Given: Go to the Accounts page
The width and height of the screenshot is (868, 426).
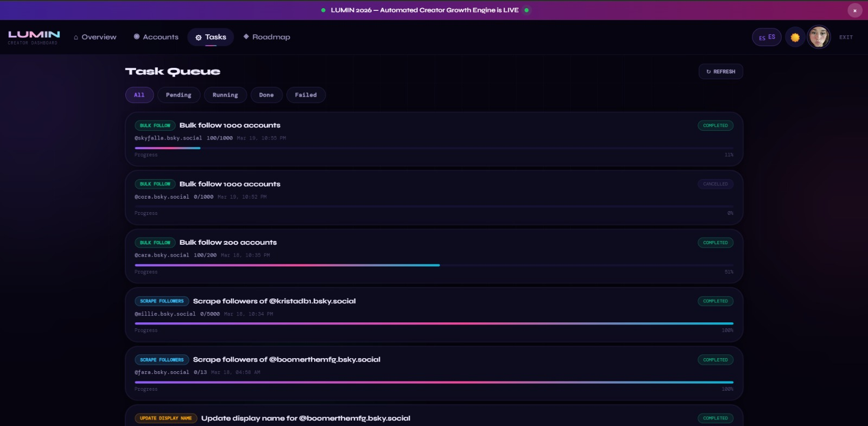Looking at the screenshot, I should 156,37.
